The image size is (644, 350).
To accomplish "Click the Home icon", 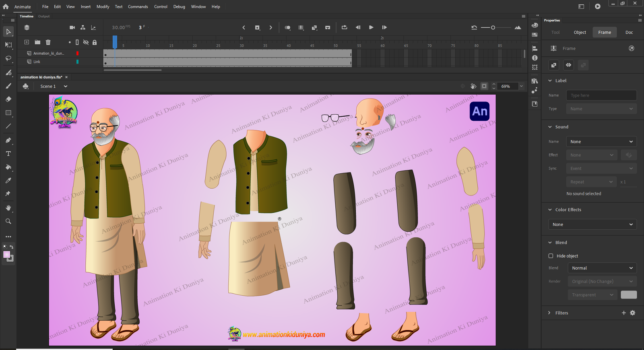I will 6,6.
